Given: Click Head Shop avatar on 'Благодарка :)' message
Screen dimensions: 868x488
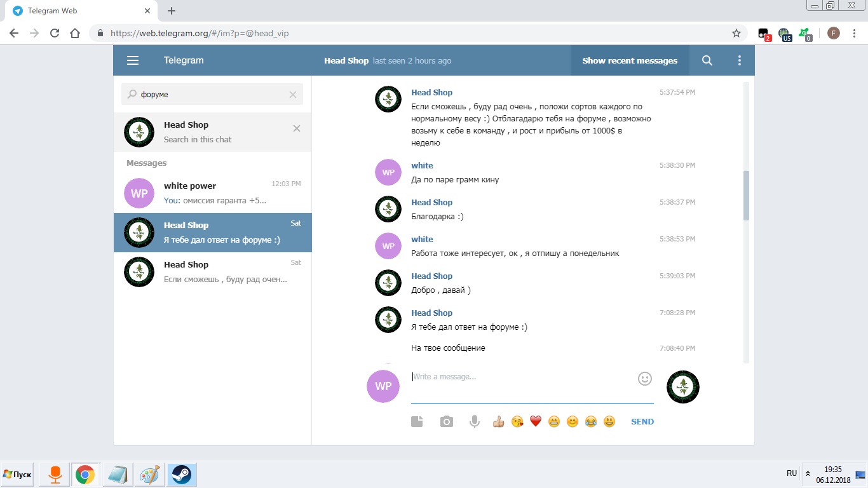Looking at the screenshot, I should pyautogui.click(x=388, y=209).
